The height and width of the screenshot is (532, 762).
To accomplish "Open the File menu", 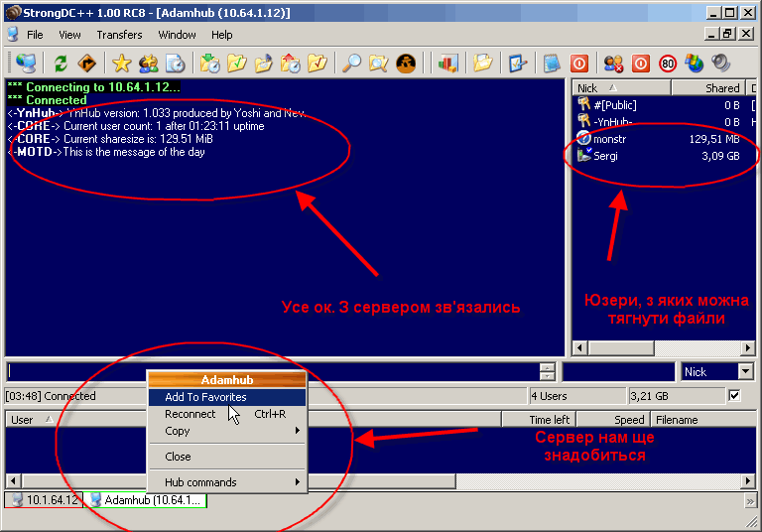I will click(35, 35).
